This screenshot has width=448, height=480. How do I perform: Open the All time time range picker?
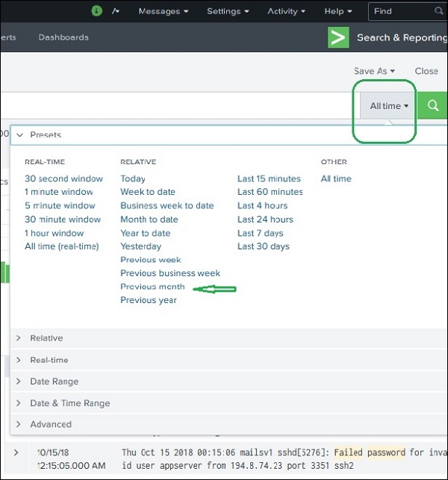point(389,106)
